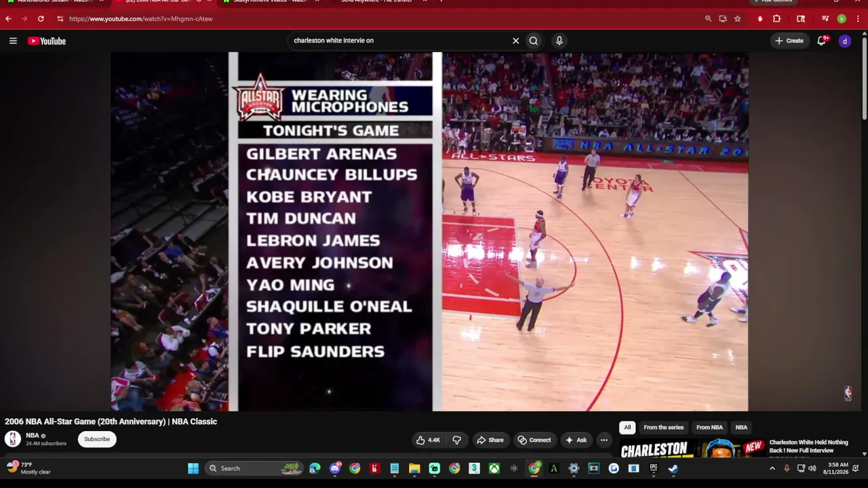Dislike the video with thumbs down
Viewport: 868px width, 488px height.
[x=456, y=440]
